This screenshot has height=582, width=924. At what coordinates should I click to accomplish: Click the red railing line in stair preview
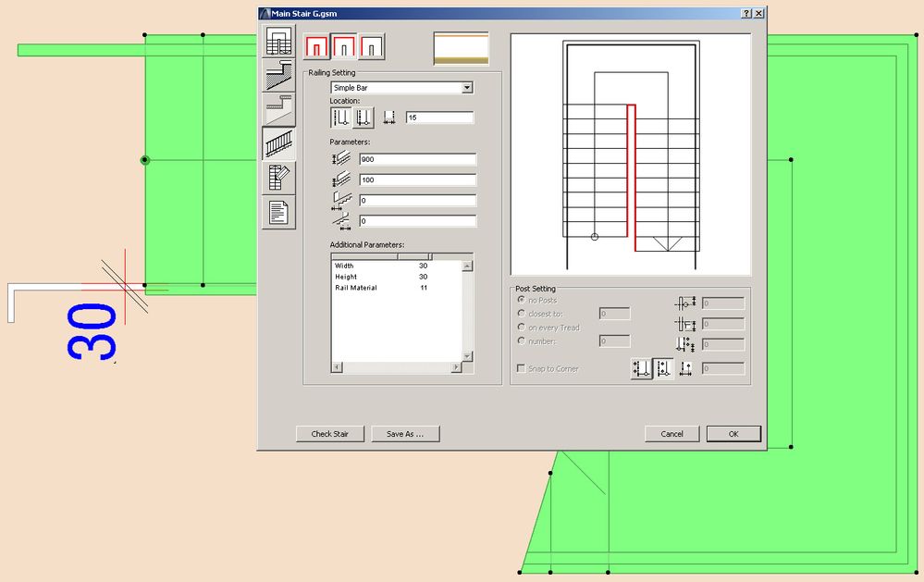(631, 177)
